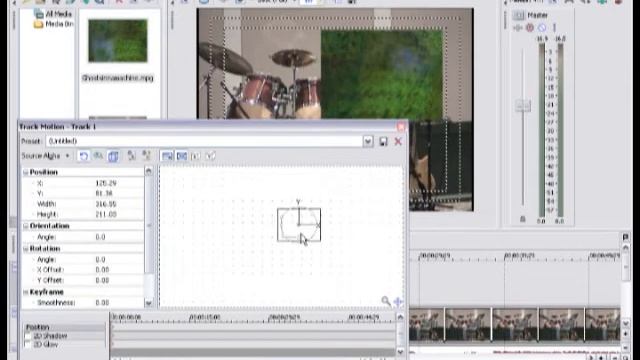Click the magnifier zoom icon in motion workspace
640x360 pixels.
tap(386, 301)
